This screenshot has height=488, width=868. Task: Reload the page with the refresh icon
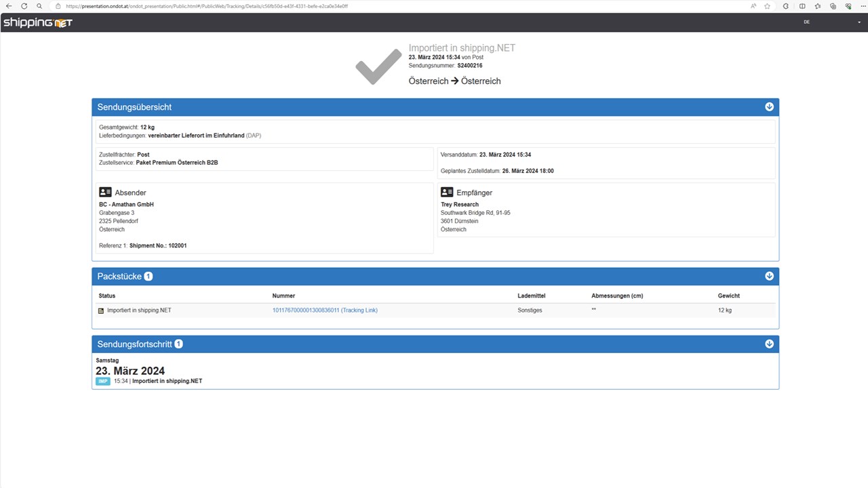[24, 6]
